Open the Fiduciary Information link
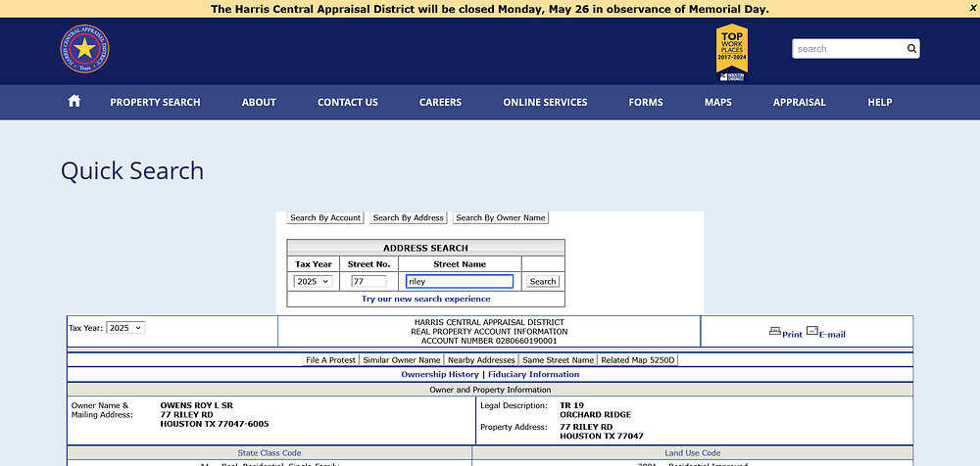This screenshot has height=466, width=980. [534, 375]
